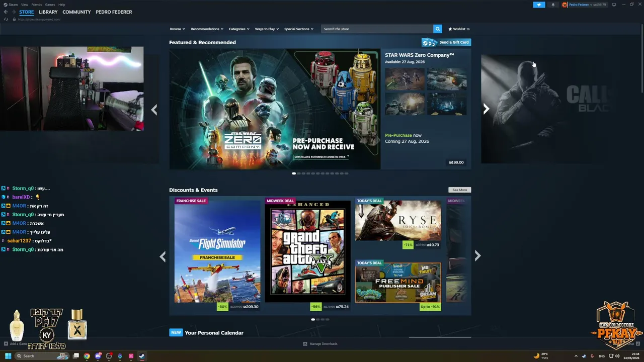Open the Recommendations dropdown
Image resolution: width=644 pixels, height=362 pixels.
207,29
